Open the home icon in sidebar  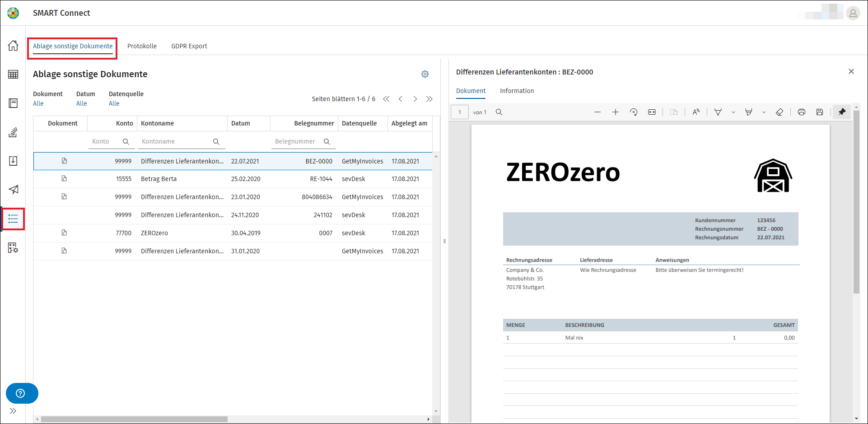13,46
